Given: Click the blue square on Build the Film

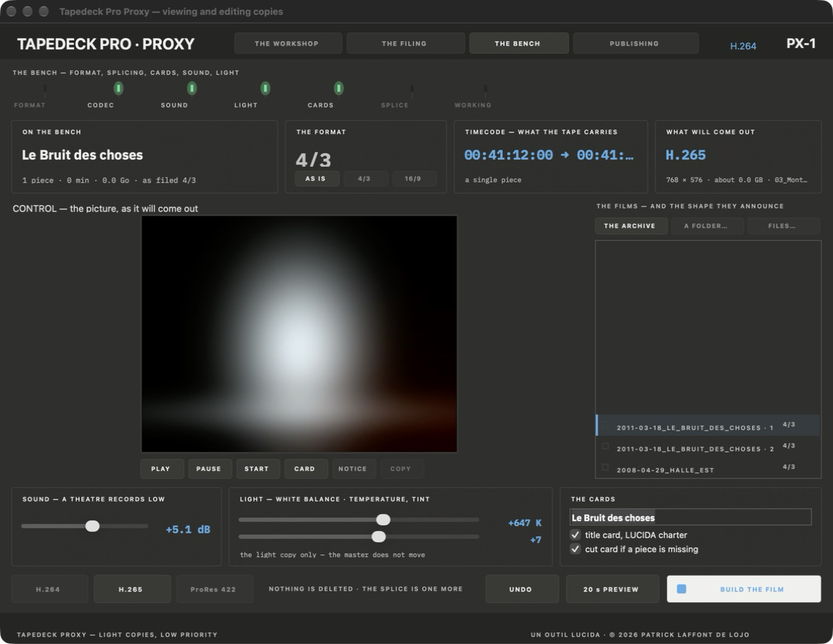Looking at the screenshot, I should coord(682,589).
